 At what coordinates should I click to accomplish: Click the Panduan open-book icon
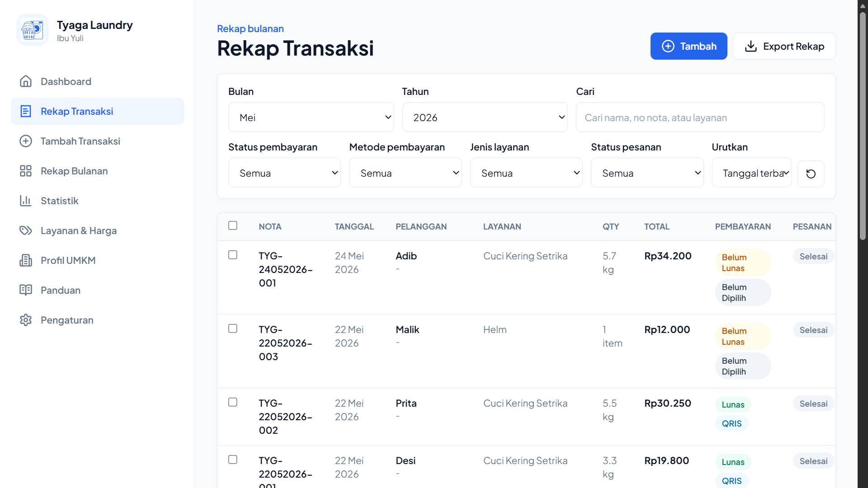26,290
